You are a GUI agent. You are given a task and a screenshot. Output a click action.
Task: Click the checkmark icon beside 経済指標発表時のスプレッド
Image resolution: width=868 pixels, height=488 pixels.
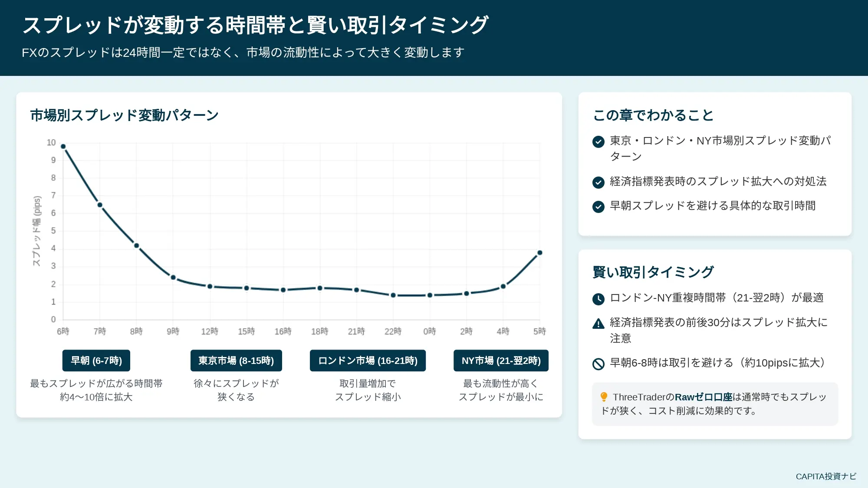tap(598, 183)
